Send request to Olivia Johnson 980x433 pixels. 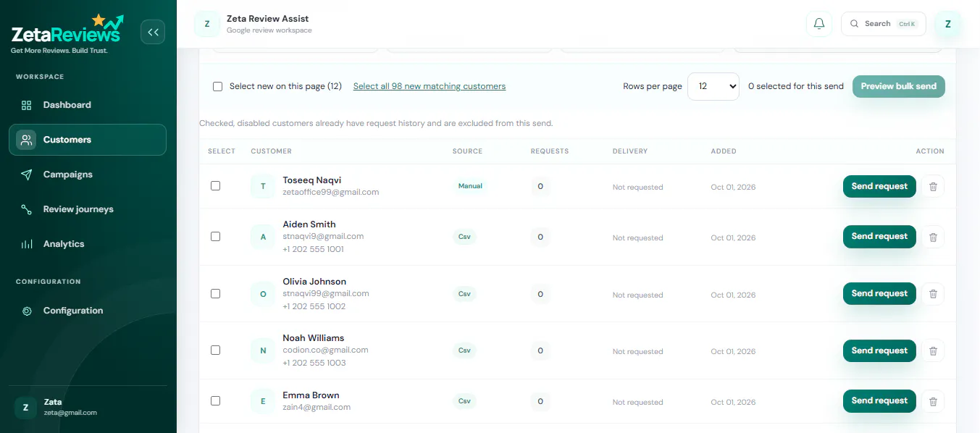pos(879,294)
